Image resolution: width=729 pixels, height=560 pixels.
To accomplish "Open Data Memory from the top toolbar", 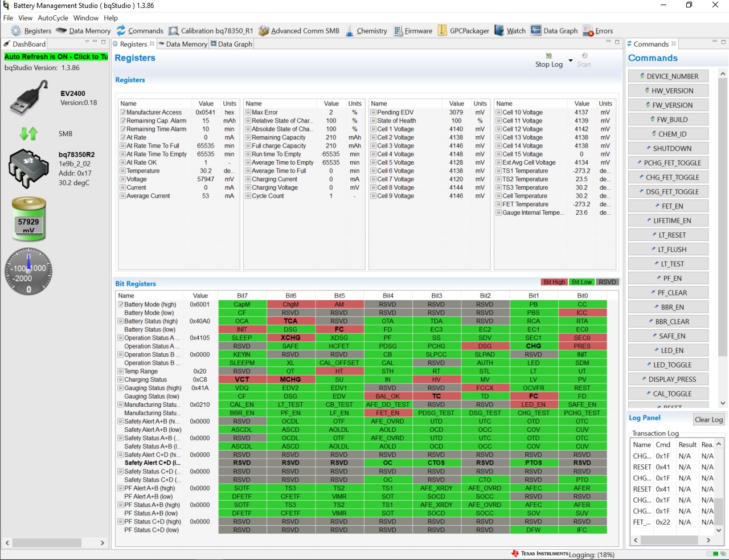I will 84,31.
